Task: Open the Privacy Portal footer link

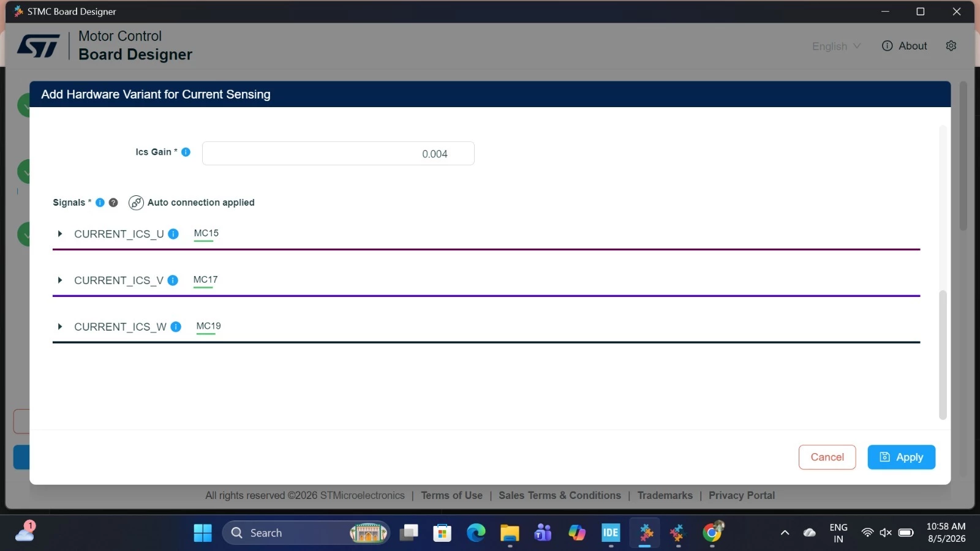Action: 742,495
